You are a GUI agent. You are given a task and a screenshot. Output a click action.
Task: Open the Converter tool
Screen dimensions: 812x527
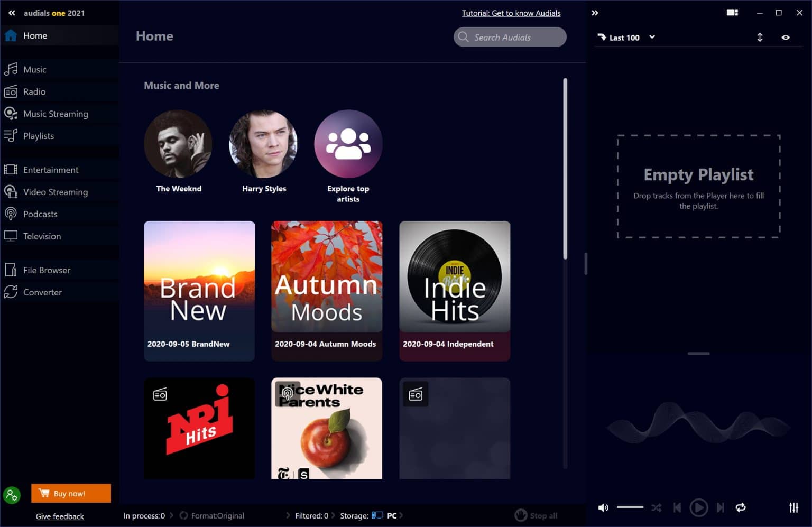[x=43, y=292]
